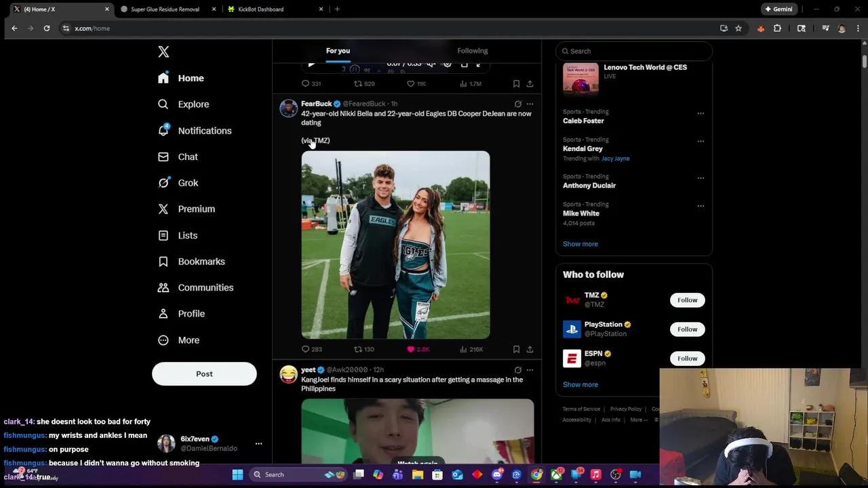Click the X logo in sidebar
868x488 pixels.
(x=163, y=52)
